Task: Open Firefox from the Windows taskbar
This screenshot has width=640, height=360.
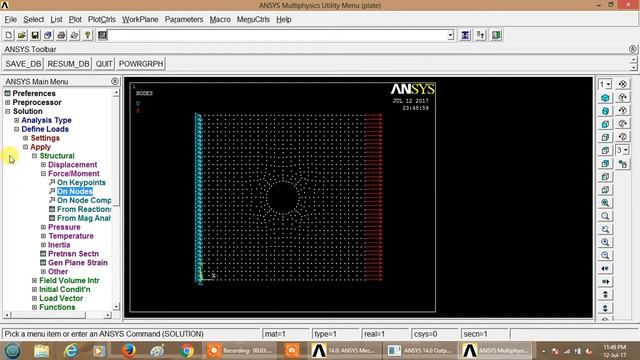Action: click(x=128, y=351)
